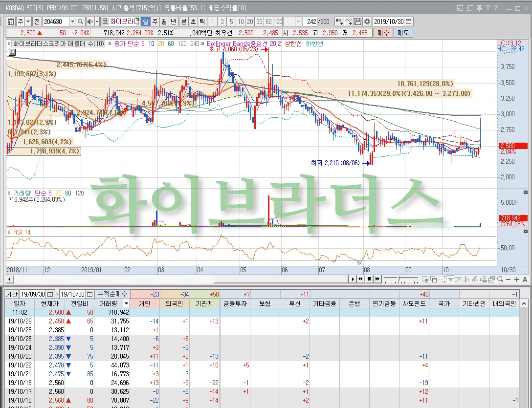
Task: Click candle count field showing 242
Action: coord(311,21)
